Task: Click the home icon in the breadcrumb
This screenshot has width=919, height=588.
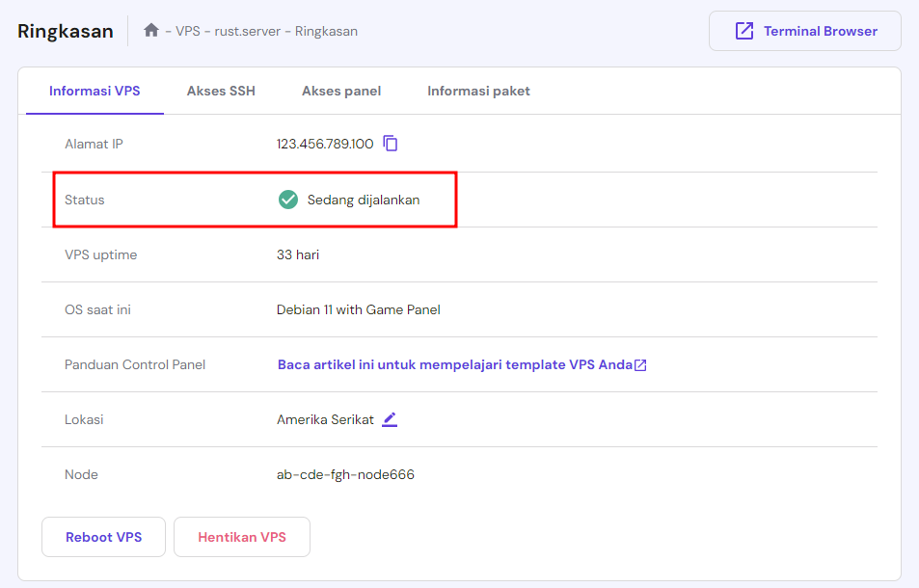Action: pos(150,30)
